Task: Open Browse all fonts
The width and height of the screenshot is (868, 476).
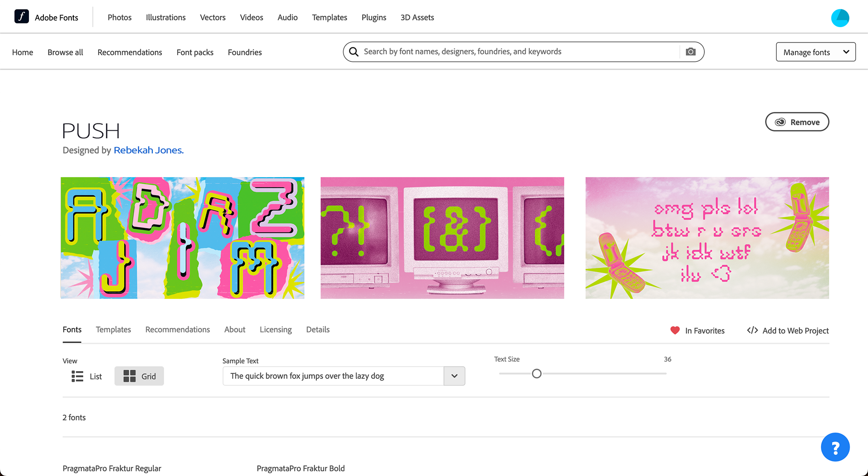Action: coord(65,52)
